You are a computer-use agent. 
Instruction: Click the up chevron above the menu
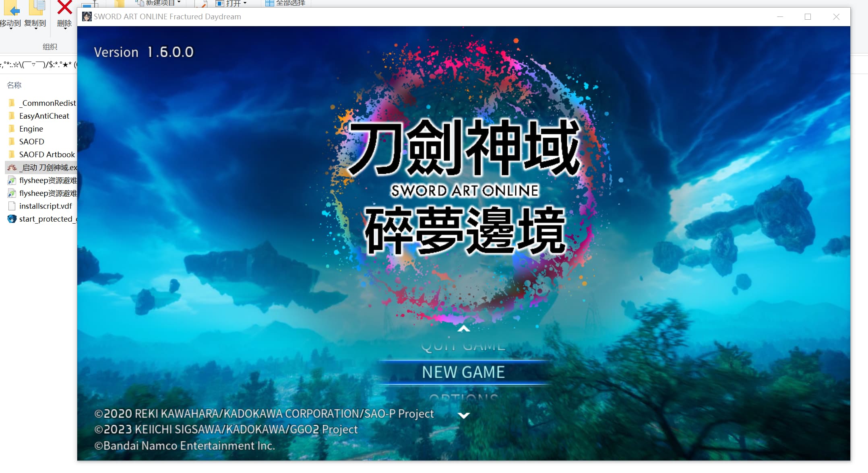tap(464, 329)
